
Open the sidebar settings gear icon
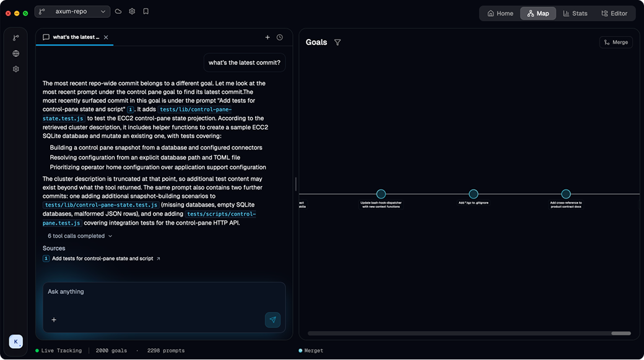click(x=16, y=69)
